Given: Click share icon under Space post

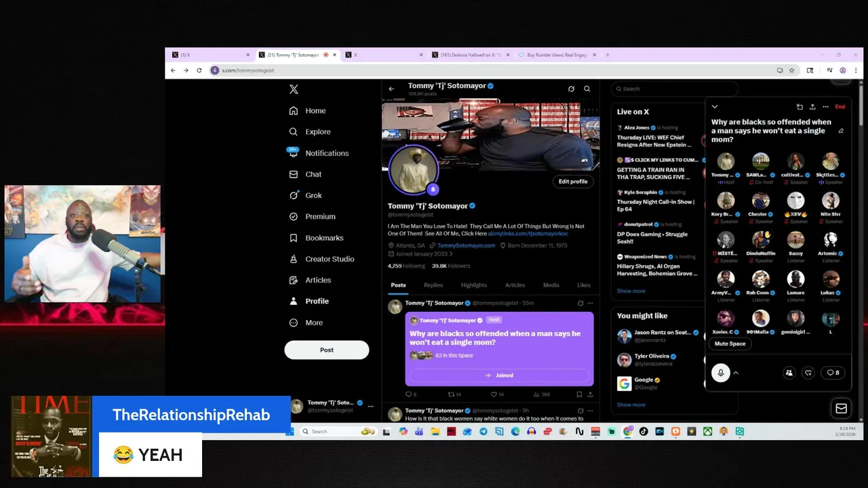Looking at the screenshot, I should [x=590, y=394].
